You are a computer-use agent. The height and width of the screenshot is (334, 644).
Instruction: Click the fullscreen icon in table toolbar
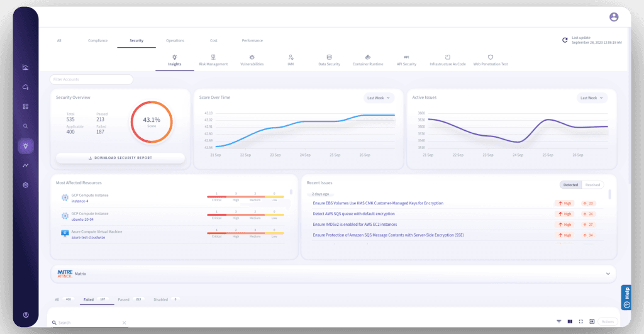click(580, 321)
